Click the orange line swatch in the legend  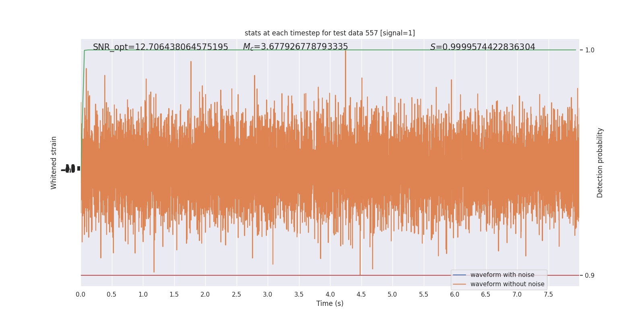tap(459, 284)
